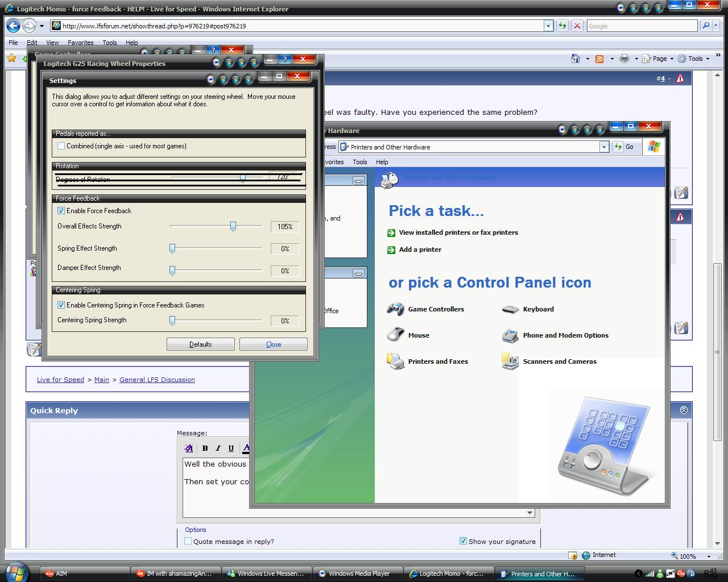This screenshot has width=728, height=582.
Task: Open the View menu in Internet Explorer
Action: 52,43
